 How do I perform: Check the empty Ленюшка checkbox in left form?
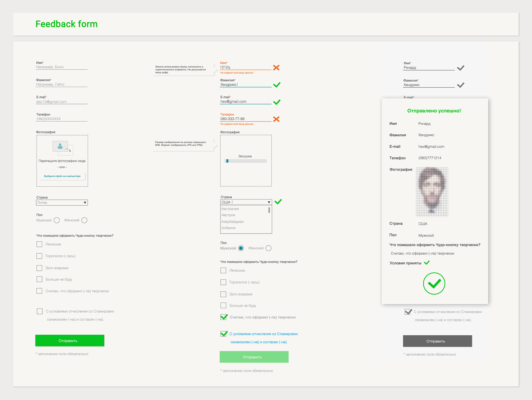pyautogui.click(x=39, y=244)
